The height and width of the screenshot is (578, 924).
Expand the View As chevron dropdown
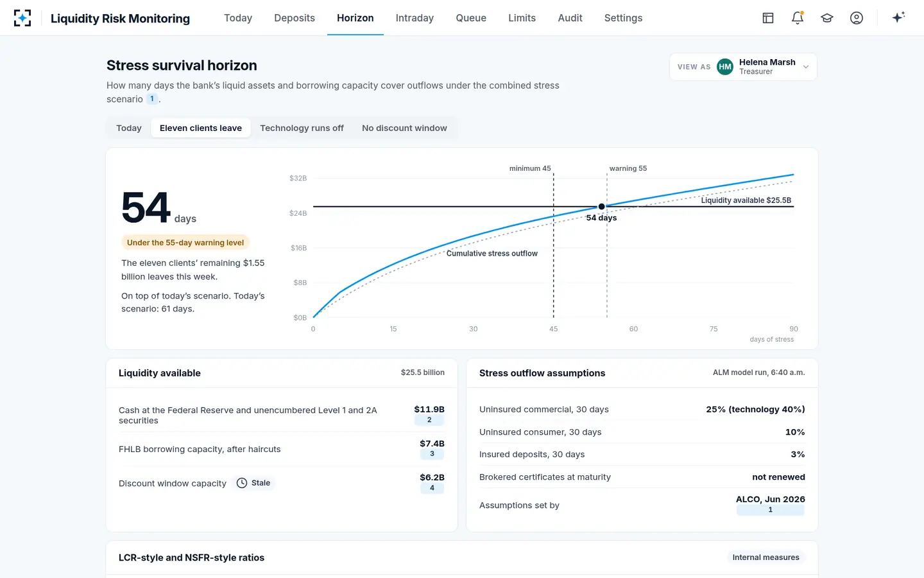806,67
